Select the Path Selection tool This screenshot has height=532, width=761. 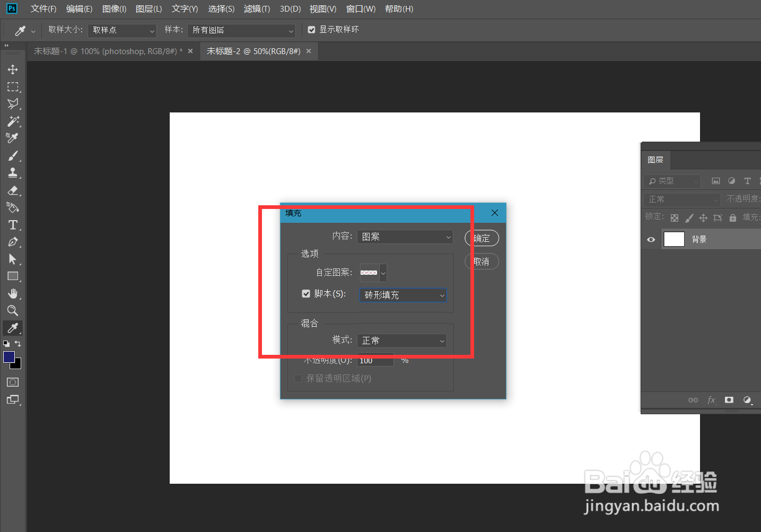pyautogui.click(x=13, y=259)
